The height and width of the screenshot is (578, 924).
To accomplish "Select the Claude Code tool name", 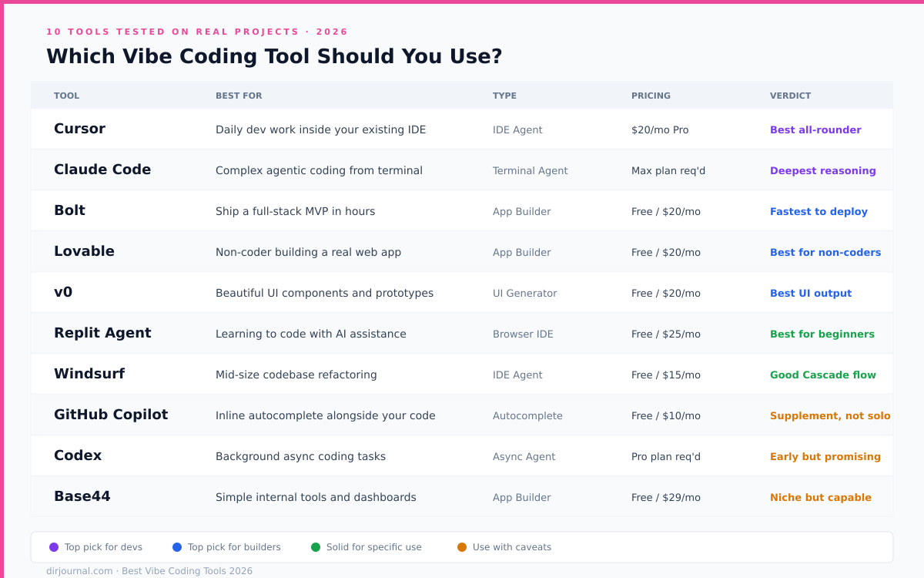I will point(102,170).
